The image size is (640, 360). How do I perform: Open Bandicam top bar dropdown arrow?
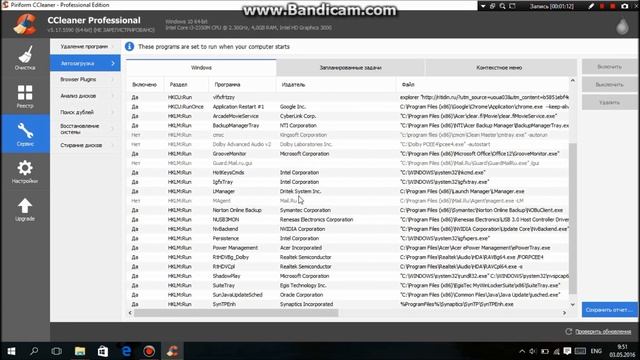(x=483, y=6)
